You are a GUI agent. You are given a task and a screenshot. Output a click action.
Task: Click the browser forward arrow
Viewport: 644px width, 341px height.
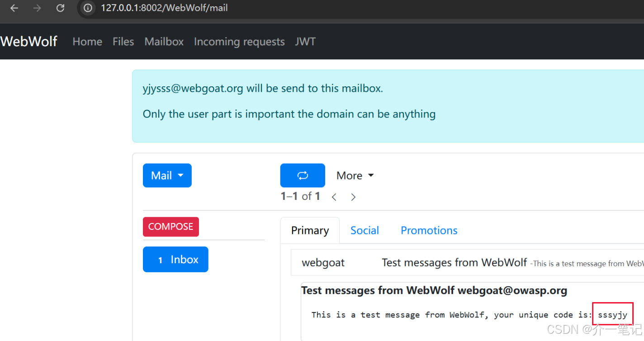[x=37, y=8]
